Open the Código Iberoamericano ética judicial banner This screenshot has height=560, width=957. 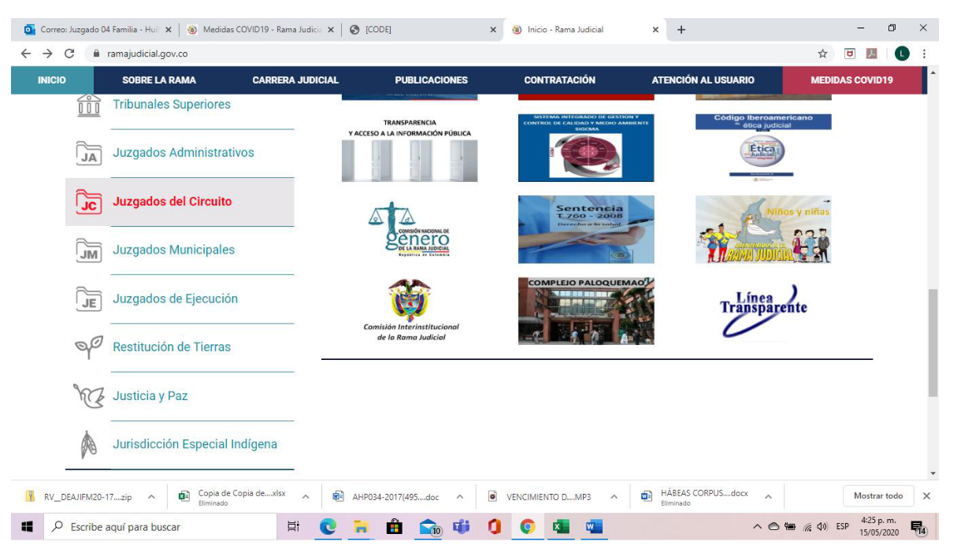pyautogui.click(x=763, y=148)
